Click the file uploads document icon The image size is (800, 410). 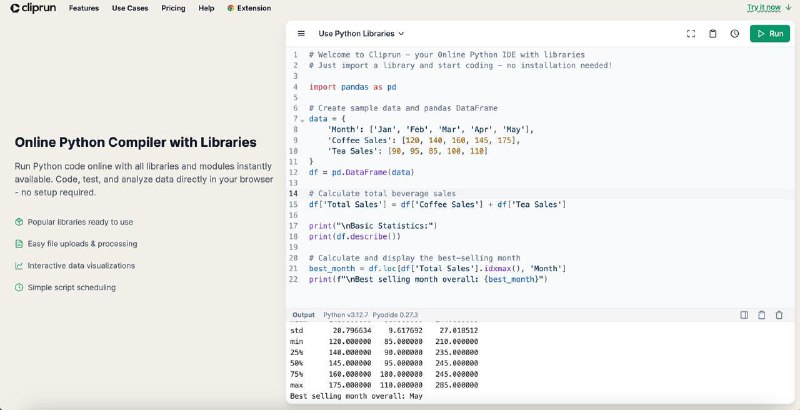click(19, 244)
